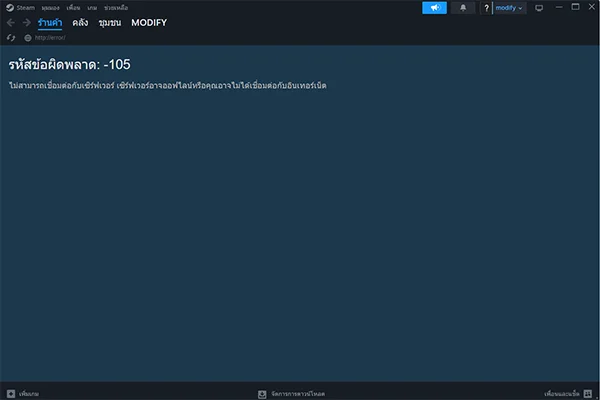Go forward with the right arrow
The height and width of the screenshot is (400, 600).
click(25, 22)
